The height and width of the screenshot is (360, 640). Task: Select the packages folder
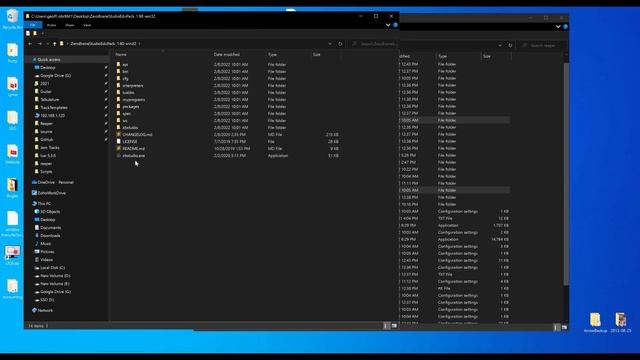(x=131, y=107)
